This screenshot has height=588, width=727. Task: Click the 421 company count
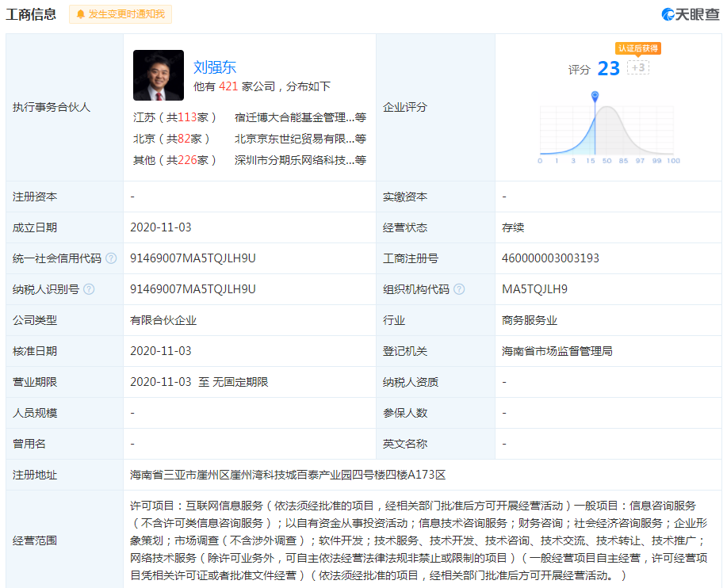228,86
